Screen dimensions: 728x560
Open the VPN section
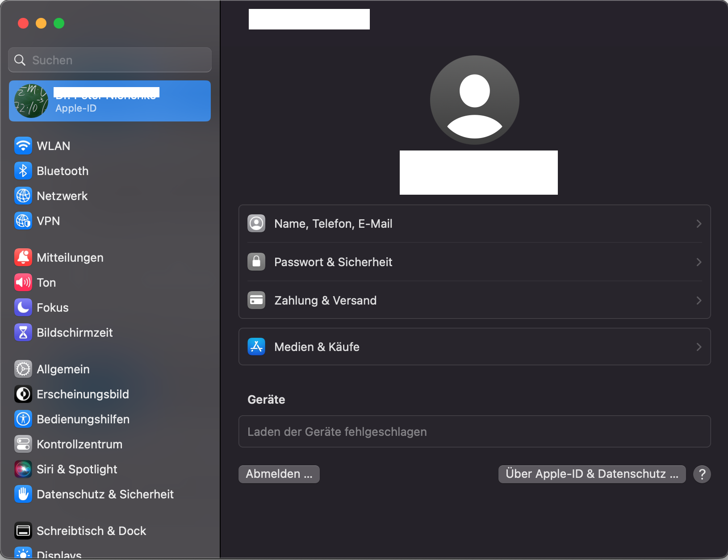[110, 221]
